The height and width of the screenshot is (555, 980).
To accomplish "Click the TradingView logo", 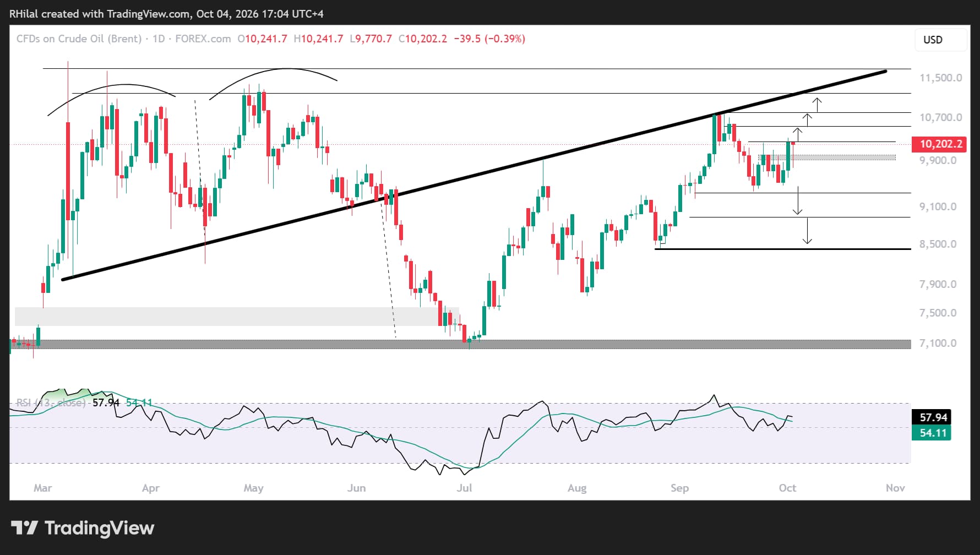I will (x=83, y=528).
